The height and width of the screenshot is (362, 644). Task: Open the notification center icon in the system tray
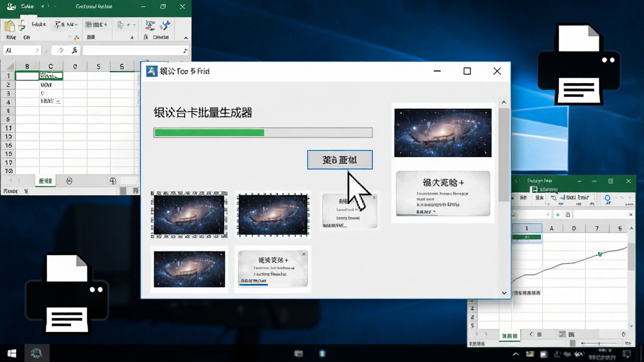(x=627, y=354)
